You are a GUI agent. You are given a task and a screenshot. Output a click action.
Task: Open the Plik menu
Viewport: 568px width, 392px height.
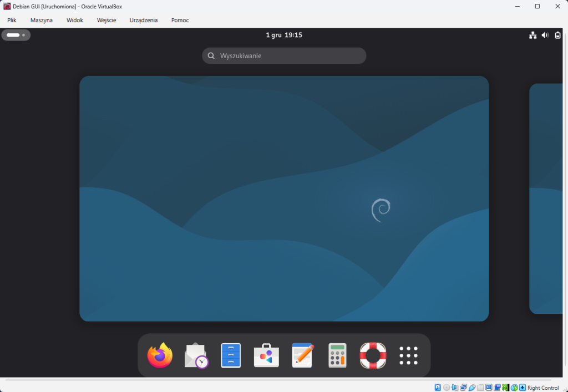(12, 20)
